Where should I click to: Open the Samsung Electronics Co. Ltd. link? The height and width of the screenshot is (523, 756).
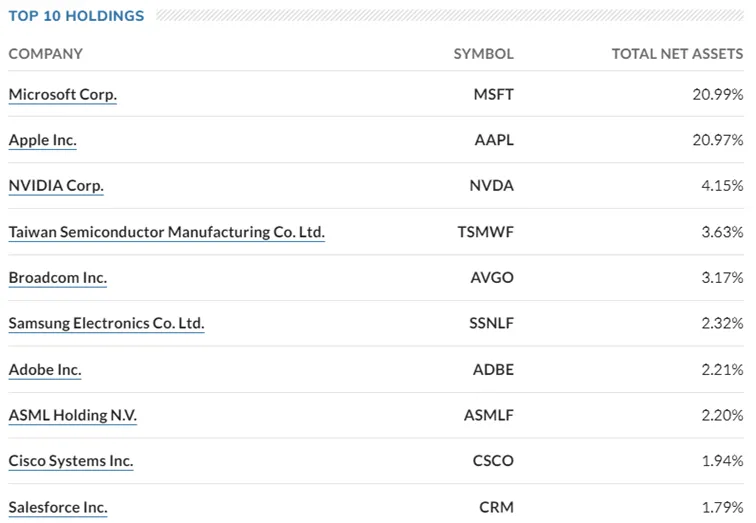107,323
